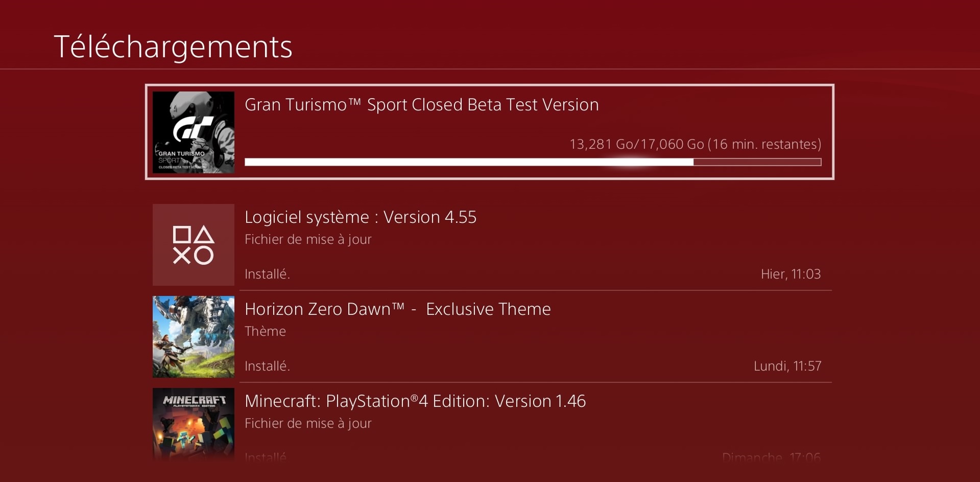The image size is (980, 482).
Task: Select Gran Turismo Sport Closed Beta title
Action: click(x=421, y=105)
